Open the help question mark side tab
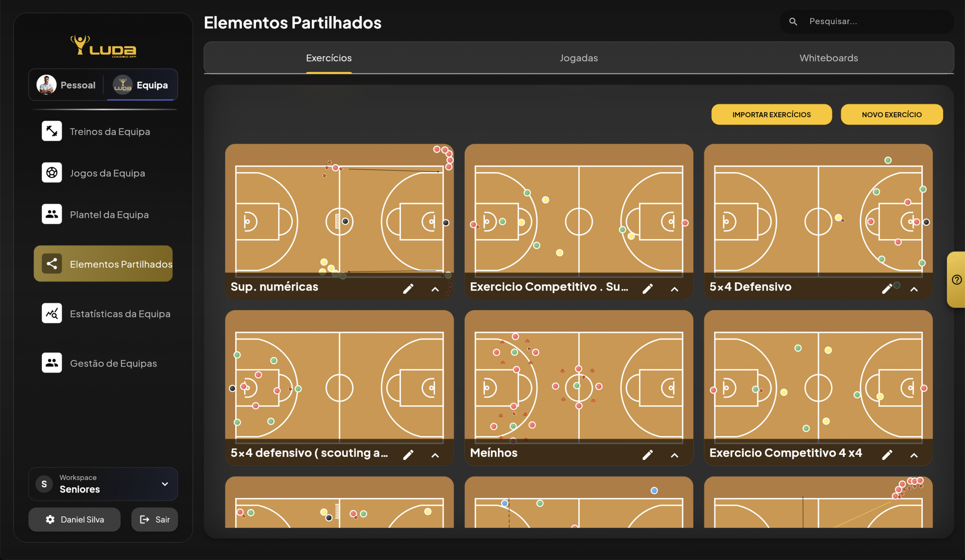Viewport: 965px width, 560px height. 957,280
